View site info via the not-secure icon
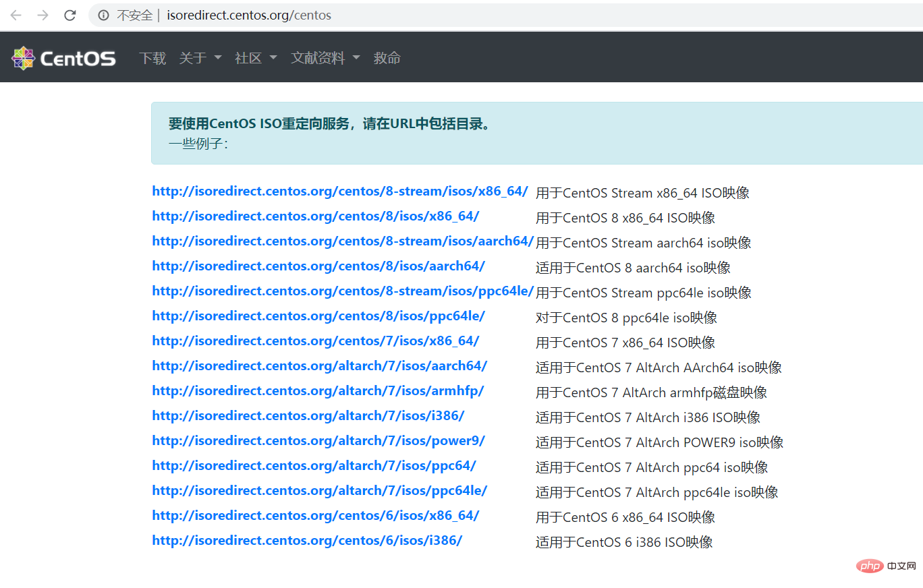Viewport: 923px width, 588px height. point(103,15)
